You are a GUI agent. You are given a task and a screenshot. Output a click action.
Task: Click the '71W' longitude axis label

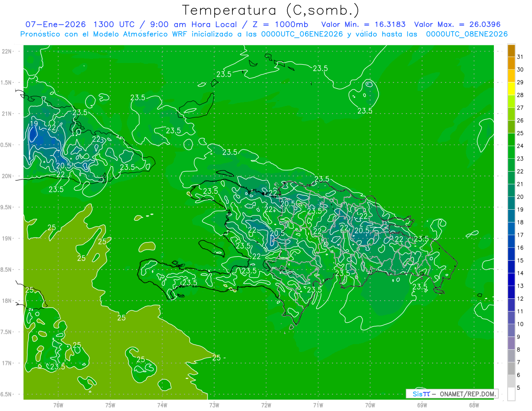point(318,405)
